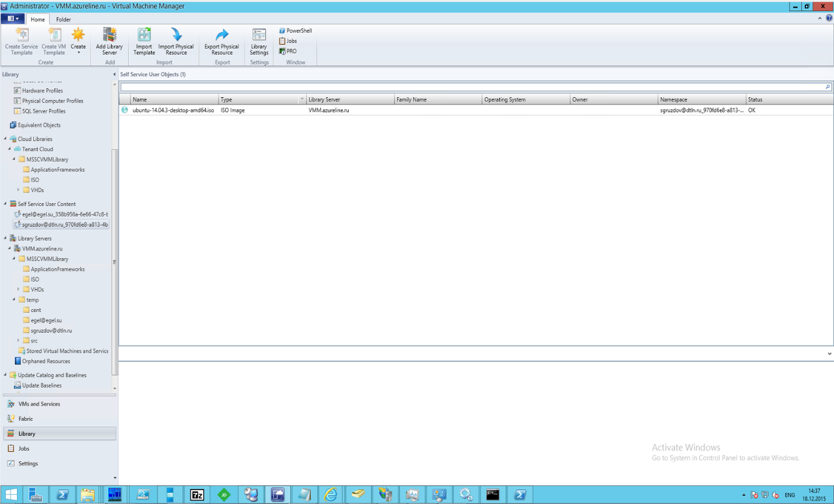Switch to the Folder ribbon tab

(x=63, y=19)
